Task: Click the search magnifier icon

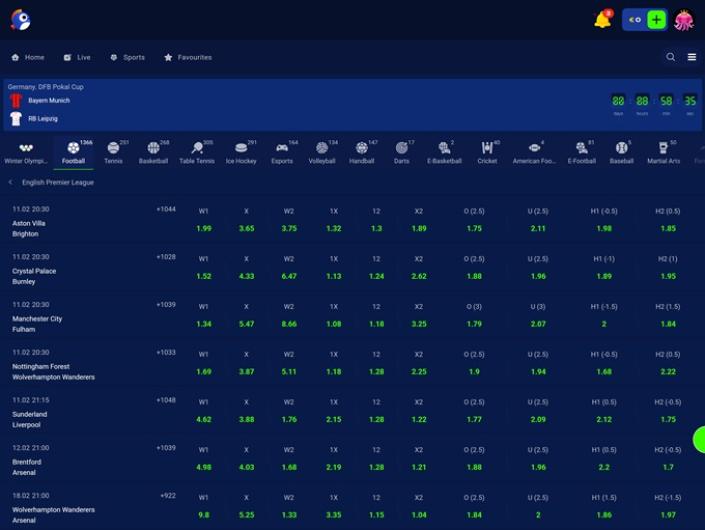Action: 671,57
